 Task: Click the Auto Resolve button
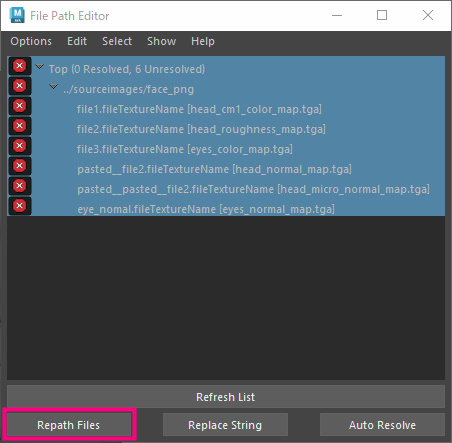[x=382, y=425]
